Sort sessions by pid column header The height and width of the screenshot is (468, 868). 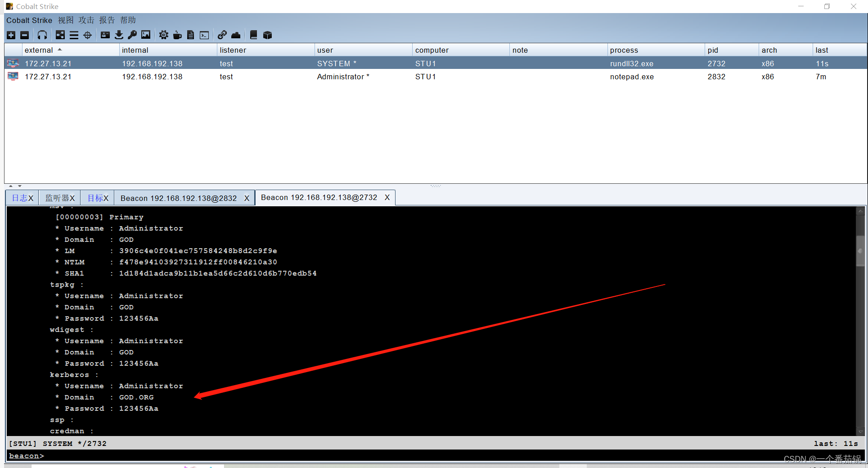(732, 50)
